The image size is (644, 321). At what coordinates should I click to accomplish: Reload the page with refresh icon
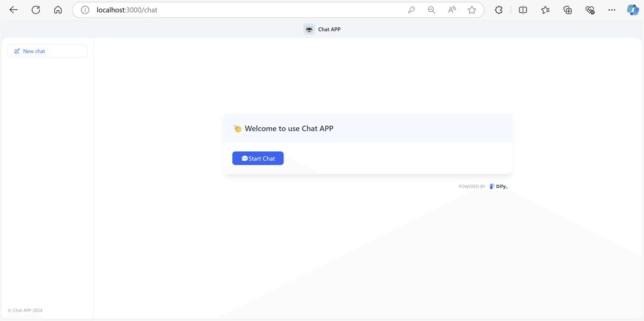tap(36, 10)
